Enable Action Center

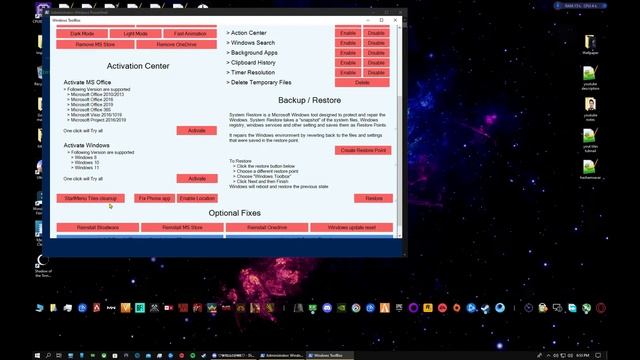click(348, 33)
